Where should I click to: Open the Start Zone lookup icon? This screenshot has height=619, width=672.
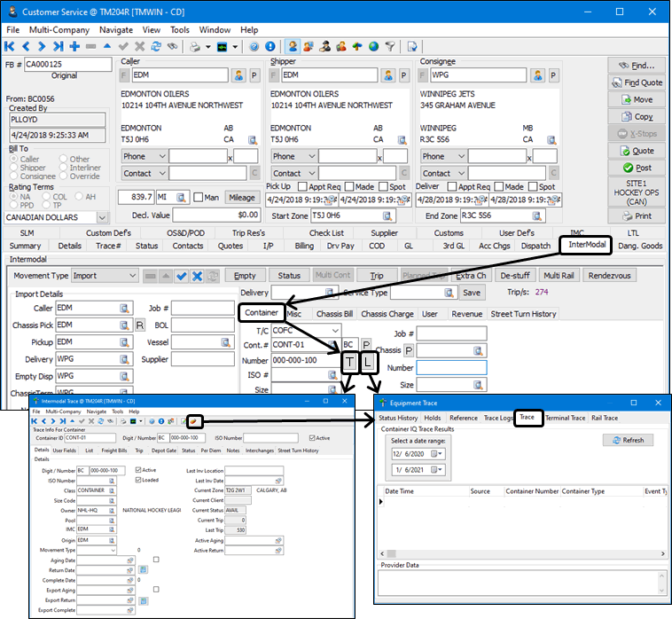click(x=387, y=215)
